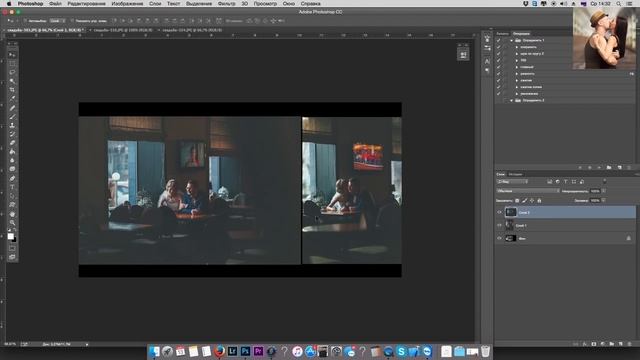Select the Brush tool
640x360 pixels.
pyautogui.click(x=12, y=117)
